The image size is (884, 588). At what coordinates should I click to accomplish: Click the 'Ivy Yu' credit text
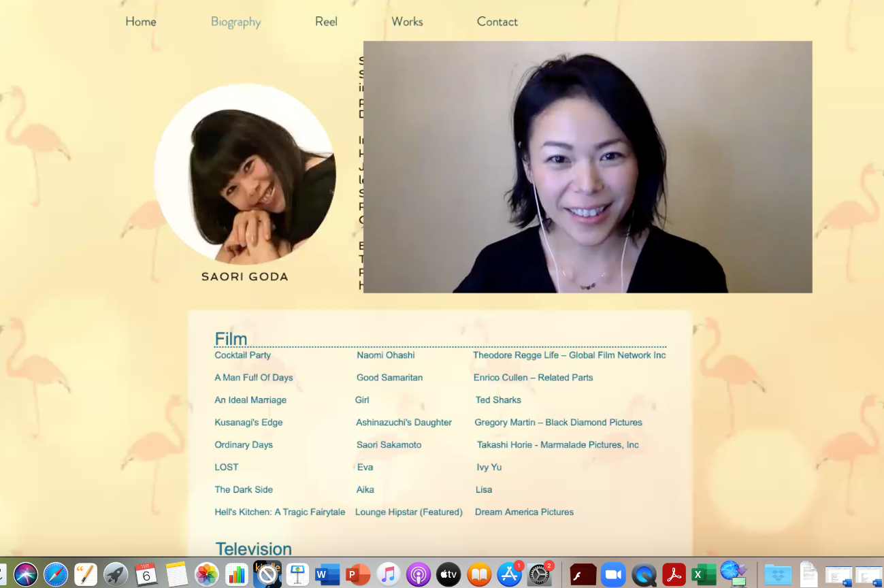489,468
